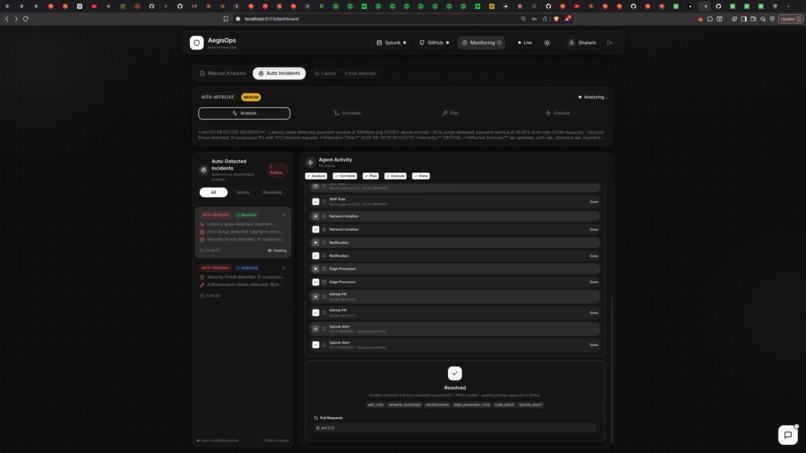Viewport: 806px width, 453px height.
Task: Click the Pull Requests section icon
Action: click(316, 418)
